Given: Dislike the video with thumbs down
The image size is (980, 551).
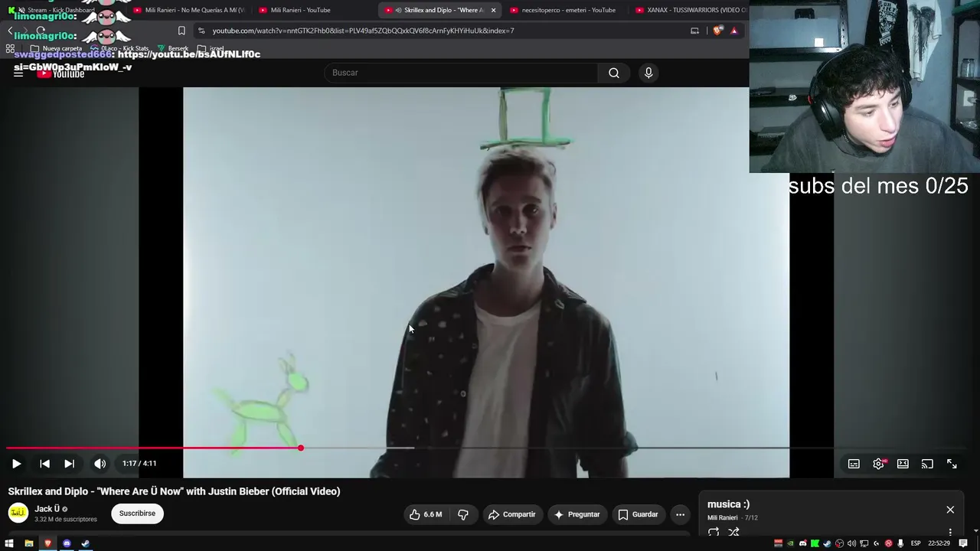Looking at the screenshot, I should 463,514.
